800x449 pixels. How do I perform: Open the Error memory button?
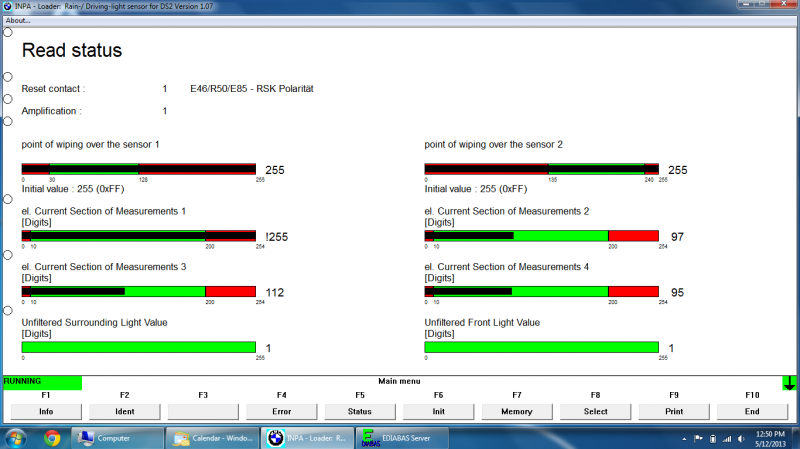282,411
